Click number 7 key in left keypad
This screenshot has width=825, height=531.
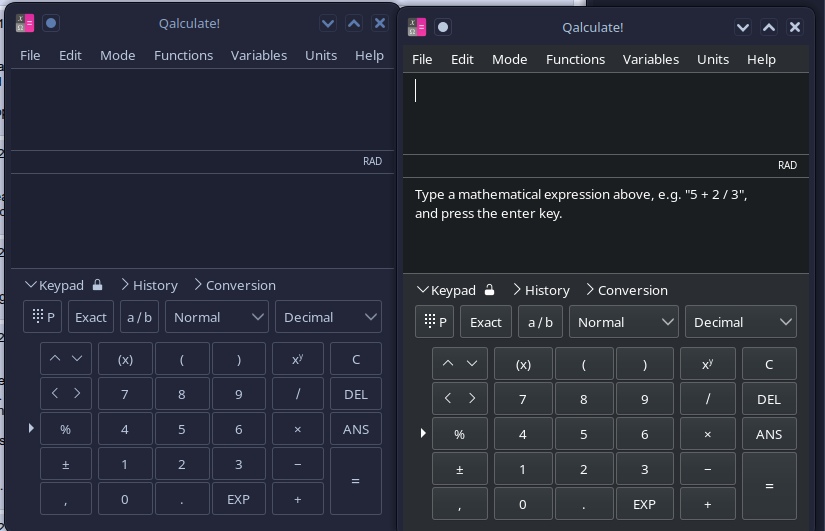(125, 394)
